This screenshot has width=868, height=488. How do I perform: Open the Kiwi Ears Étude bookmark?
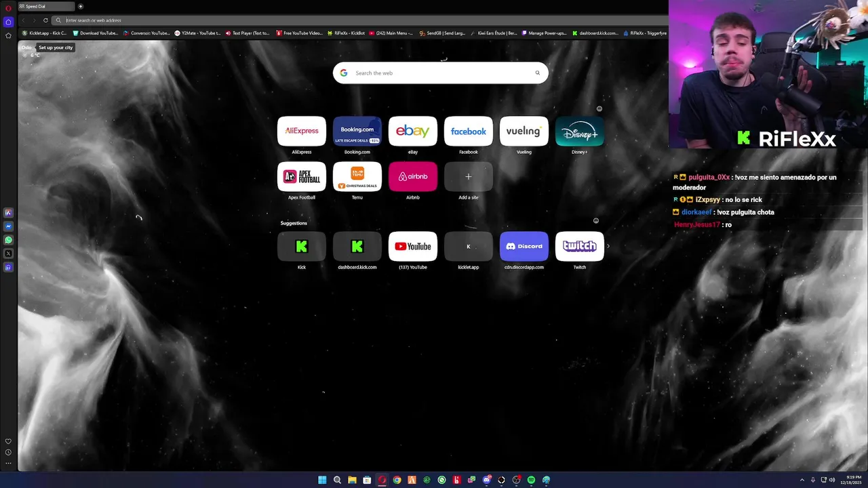pos(494,33)
